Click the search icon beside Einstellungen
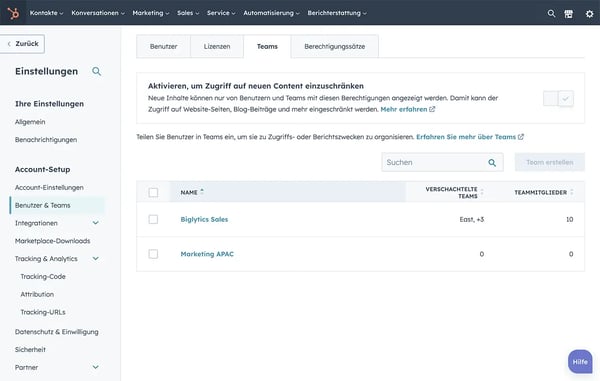The image size is (600, 381). coord(96,71)
